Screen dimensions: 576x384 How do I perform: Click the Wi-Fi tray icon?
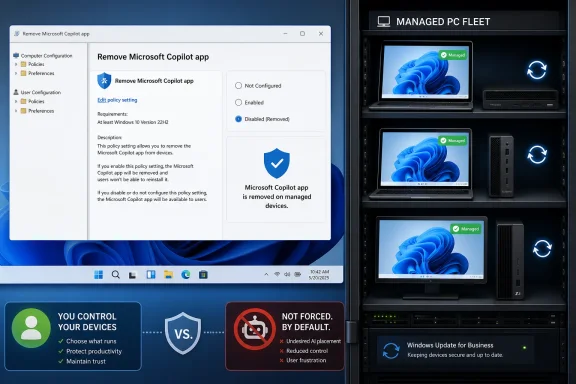[x=277, y=274]
